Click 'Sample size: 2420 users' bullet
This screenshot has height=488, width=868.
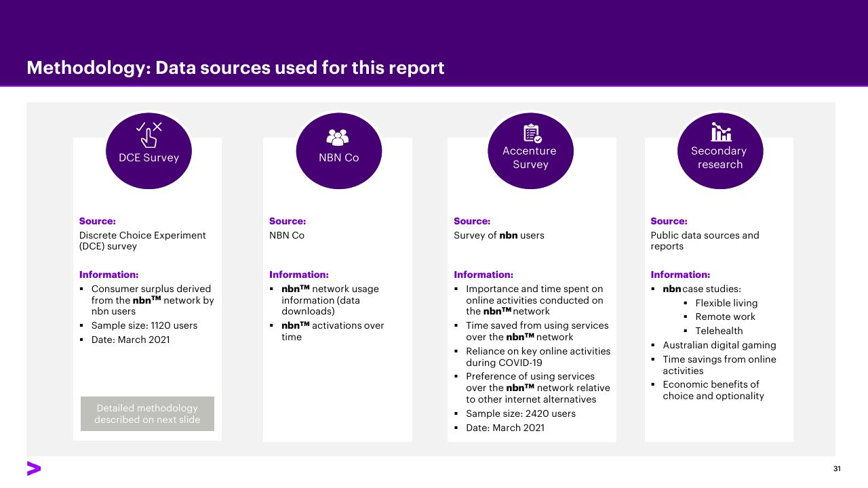521,413
